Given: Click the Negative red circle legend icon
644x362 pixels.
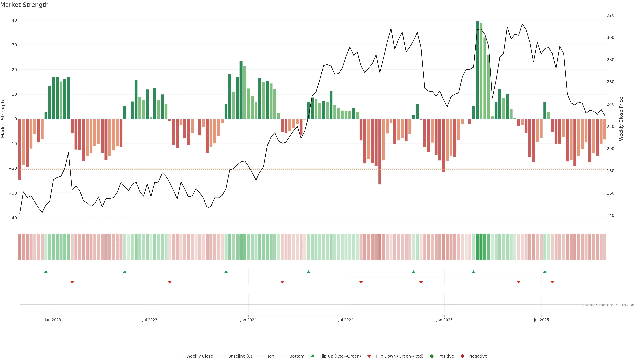Looking at the screenshot, I should pyautogui.click(x=462, y=356).
